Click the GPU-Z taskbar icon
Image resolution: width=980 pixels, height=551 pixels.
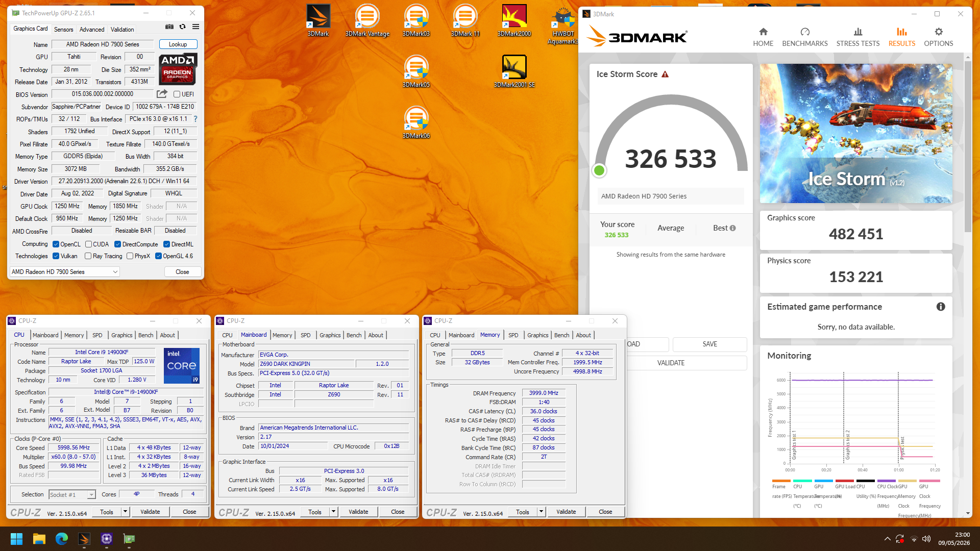129,539
